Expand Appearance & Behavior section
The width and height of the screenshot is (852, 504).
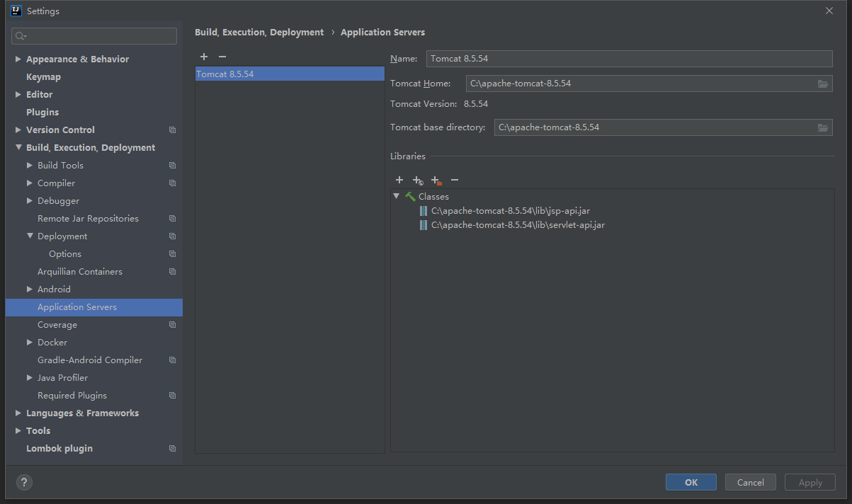(x=18, y=59)
